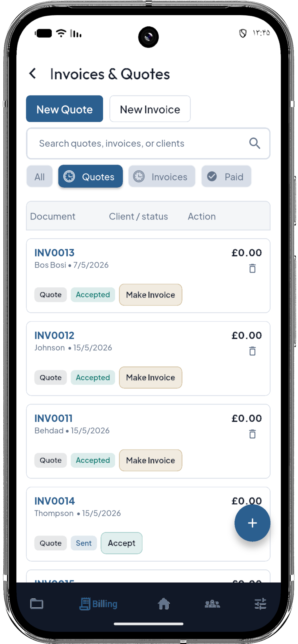Tap the floating plus add button
Image resolution: width=298 pixels, height=644 pixels.
(x=252, y=523)
